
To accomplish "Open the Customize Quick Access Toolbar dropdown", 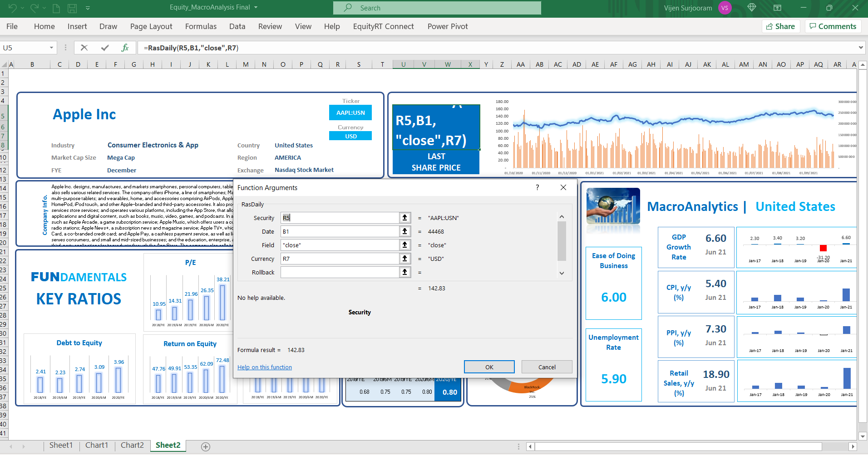I will pyautogui.click(x=88, y=8).
